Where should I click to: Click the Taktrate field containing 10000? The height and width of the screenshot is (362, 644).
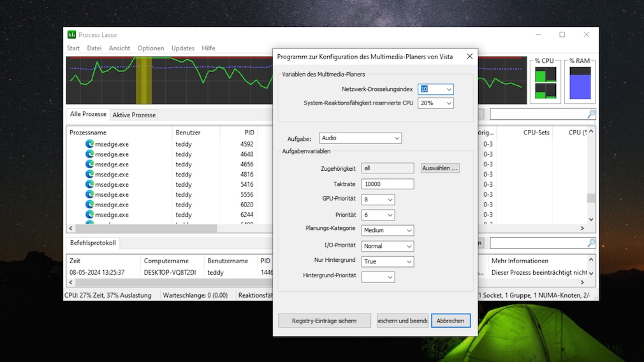pyautogui.click(x=387, y=184)
